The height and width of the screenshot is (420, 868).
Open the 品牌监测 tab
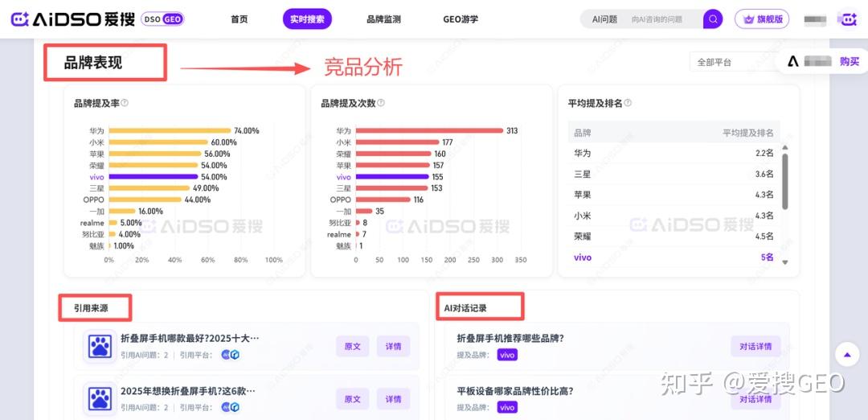(383, 19)
